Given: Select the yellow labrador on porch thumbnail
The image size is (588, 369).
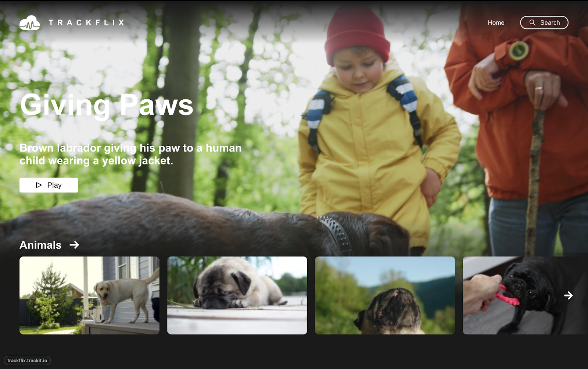Looking at the screenshot, I should coord(89,295).
